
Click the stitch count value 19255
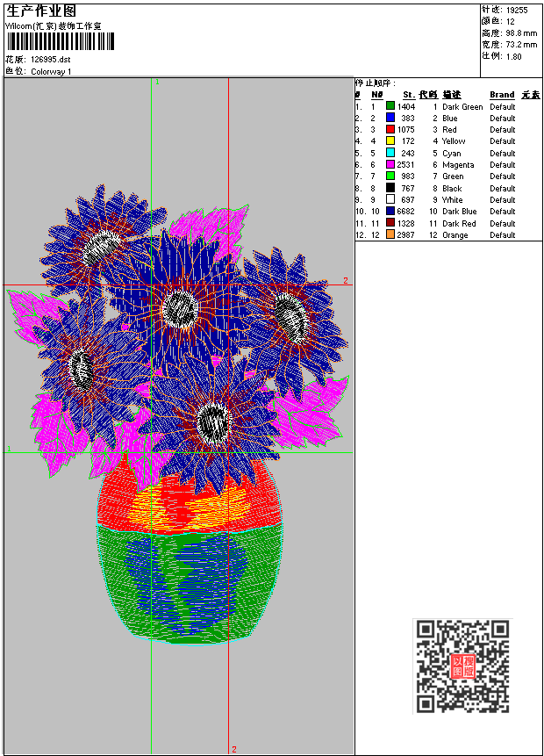point(517,11)
